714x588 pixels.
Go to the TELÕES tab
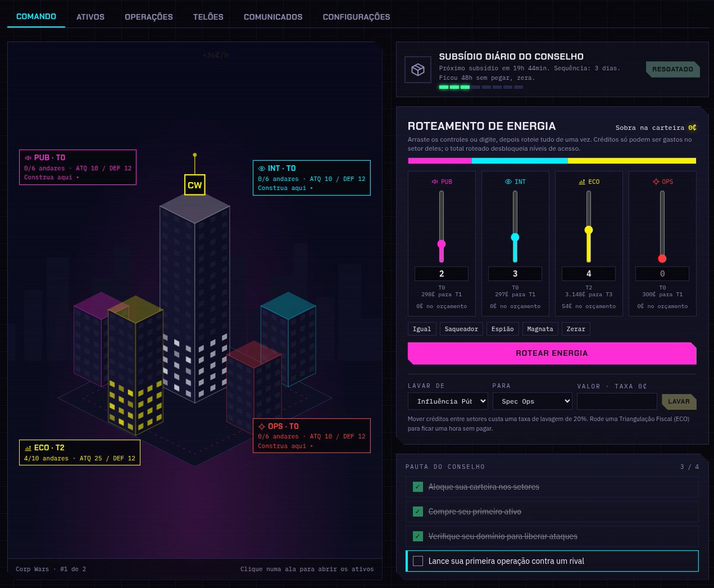tap(208, 17)
